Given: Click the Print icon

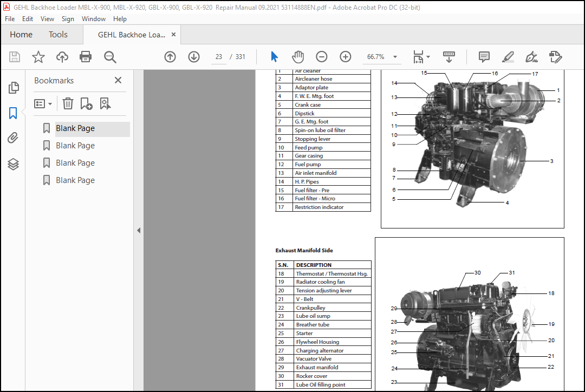Looking at the screenshot, I should click(x=86, y=57).
